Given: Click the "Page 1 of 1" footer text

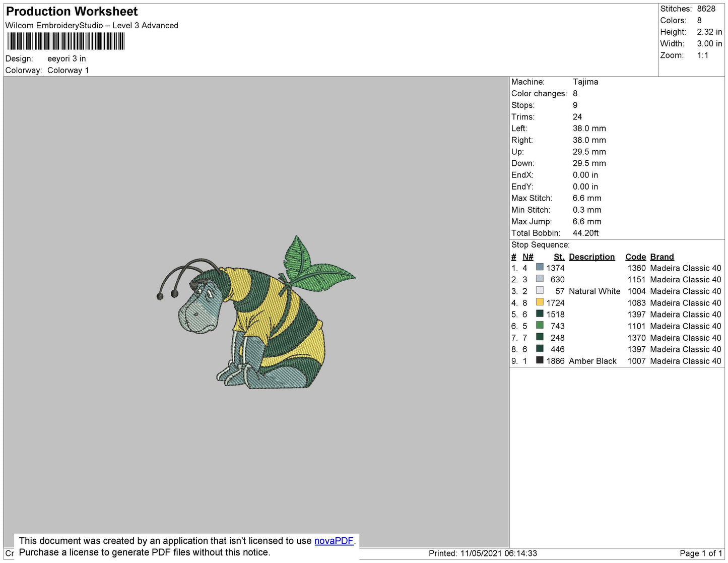Looking at the screenshot, I should (701, 553).
